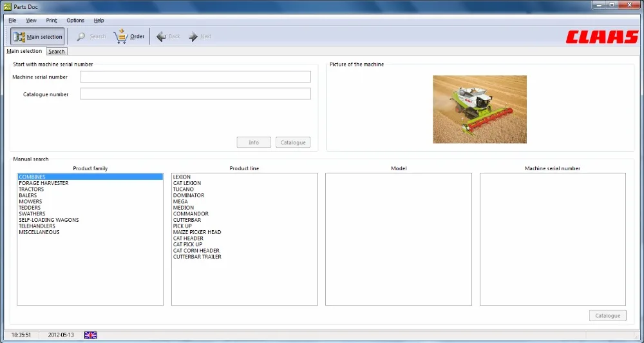644x343 pixels.
Task: Click the combine harvester machine picture
Action: (x=480, y=110)
